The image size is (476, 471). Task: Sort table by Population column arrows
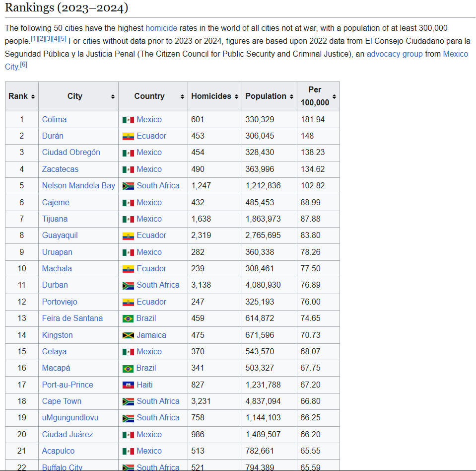pyautogui.click(x=291, y=96)
